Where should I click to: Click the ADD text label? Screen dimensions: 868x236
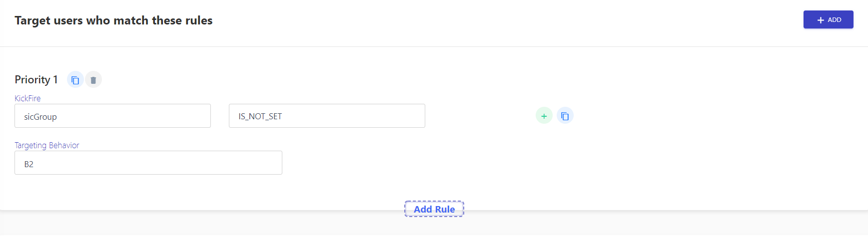835,20
